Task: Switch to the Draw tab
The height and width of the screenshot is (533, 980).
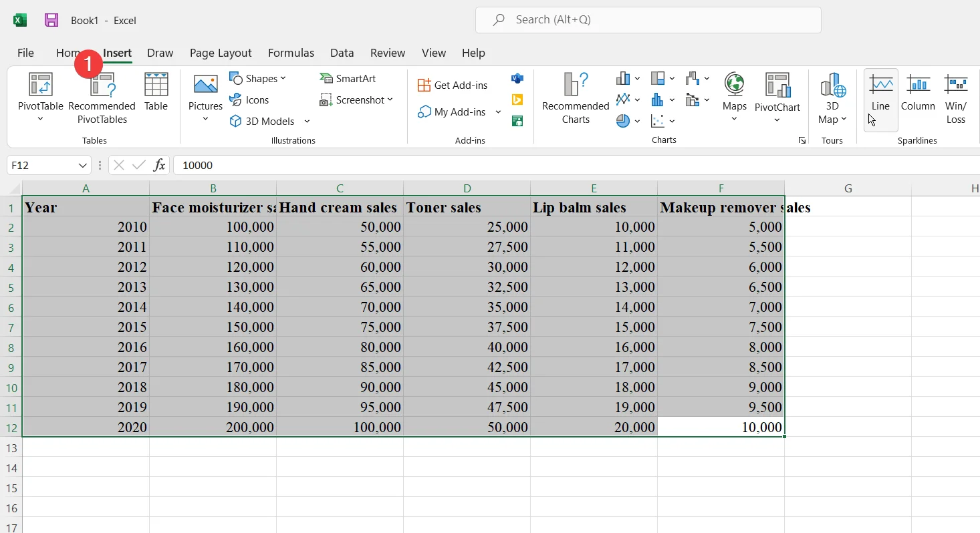Action: point(160,53)
